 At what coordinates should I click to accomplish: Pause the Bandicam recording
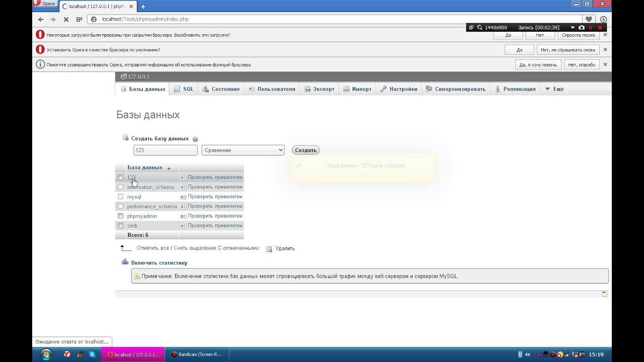coord(591,28)
